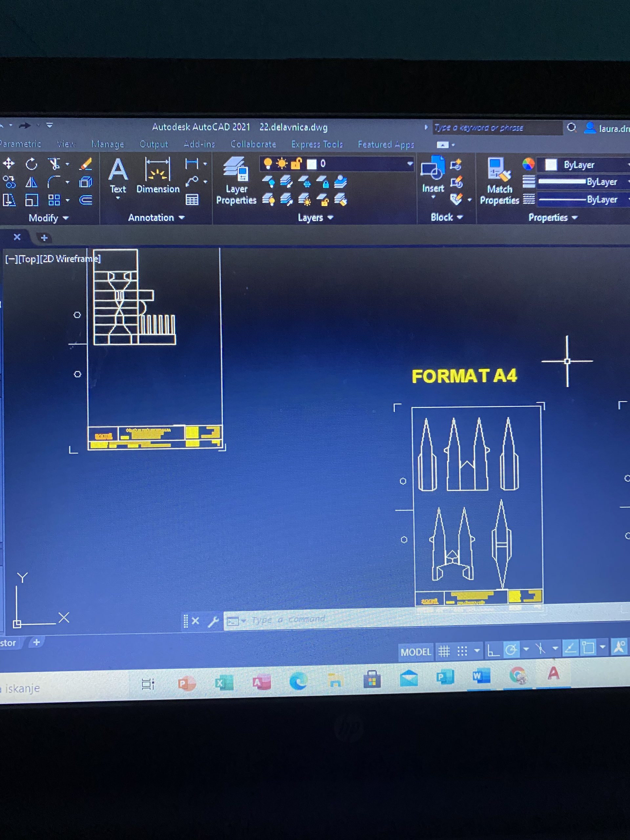Open the Block Editor icon

pyautogui.click(x=456, y=182)
